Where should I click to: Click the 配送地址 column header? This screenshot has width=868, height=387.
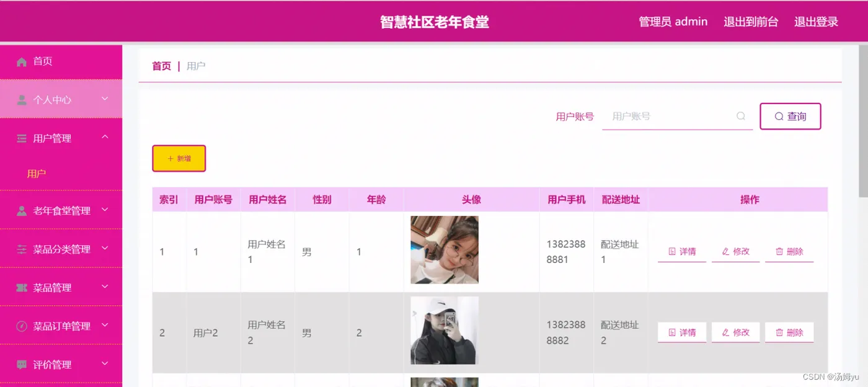coord(621,200)
